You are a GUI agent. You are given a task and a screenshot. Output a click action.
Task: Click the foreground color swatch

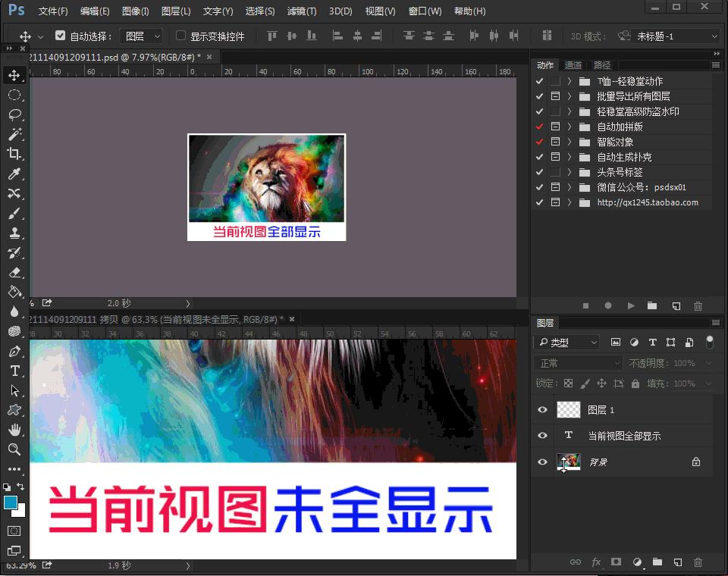(x=11, y=502)
